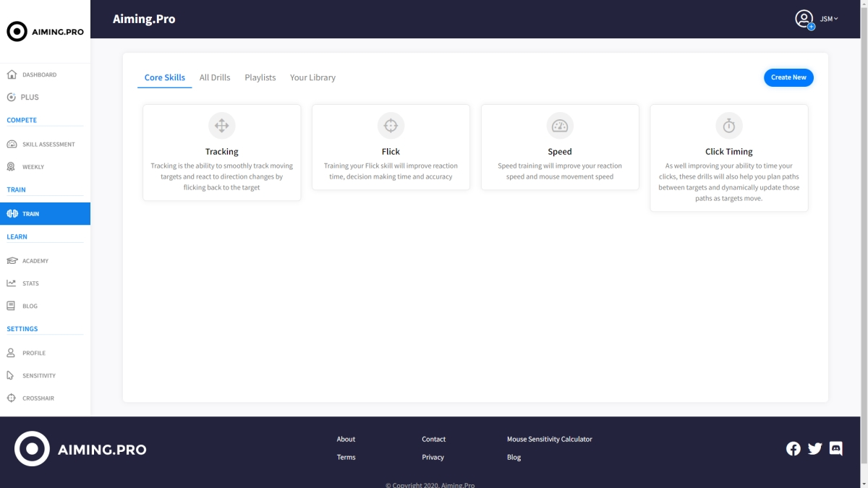Click the Click Timing stopwatch icon
This screenshot has width=868, height=488.
729,126
